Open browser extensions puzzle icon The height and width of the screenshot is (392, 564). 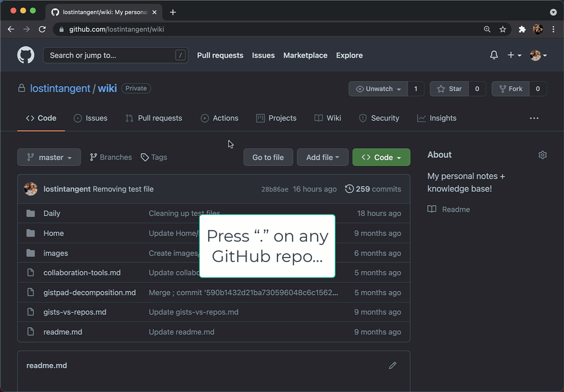click(x=522, y=29)
